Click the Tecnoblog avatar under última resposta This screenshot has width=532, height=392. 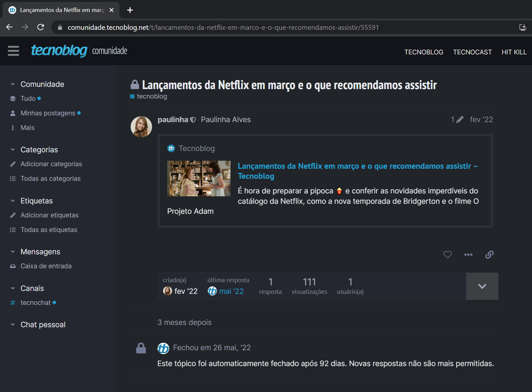coord(212,291)
